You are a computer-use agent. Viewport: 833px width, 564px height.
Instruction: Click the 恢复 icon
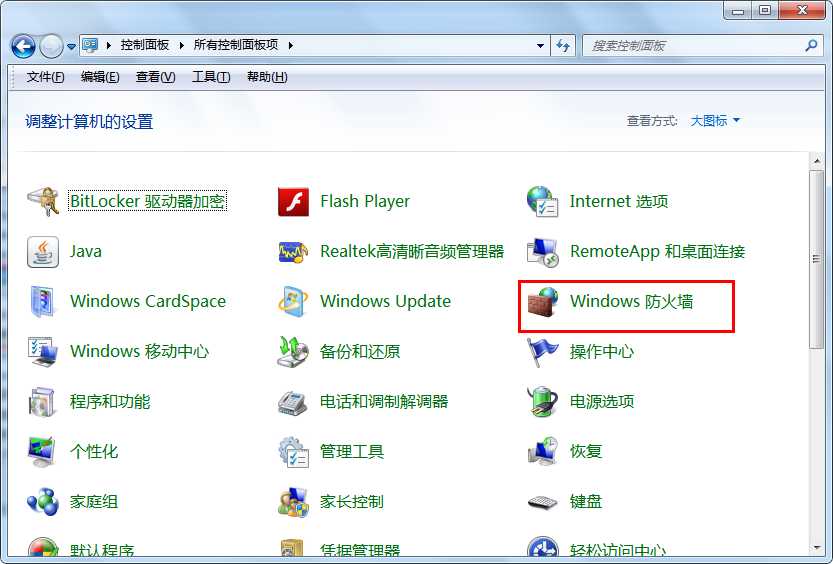tap(542, 452)
